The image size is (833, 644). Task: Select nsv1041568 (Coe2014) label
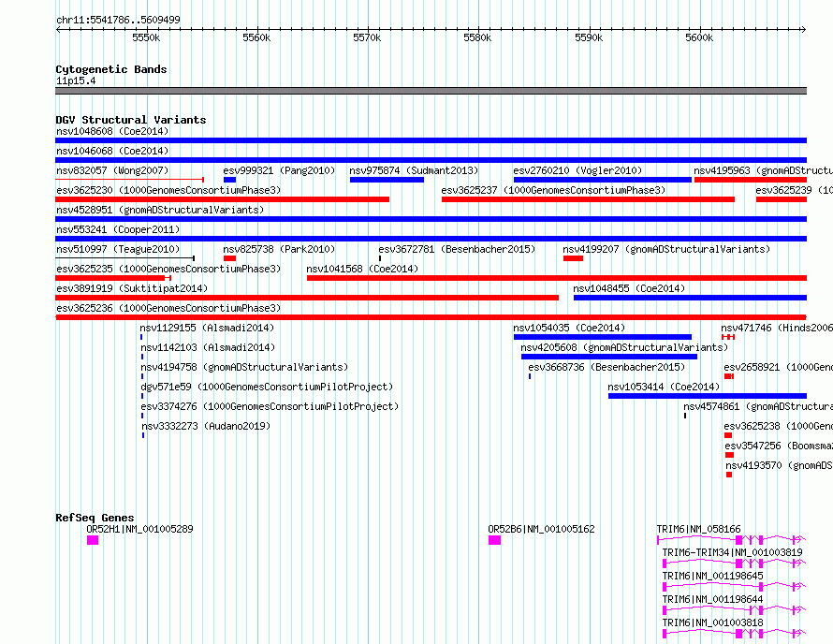click(362, 269)
